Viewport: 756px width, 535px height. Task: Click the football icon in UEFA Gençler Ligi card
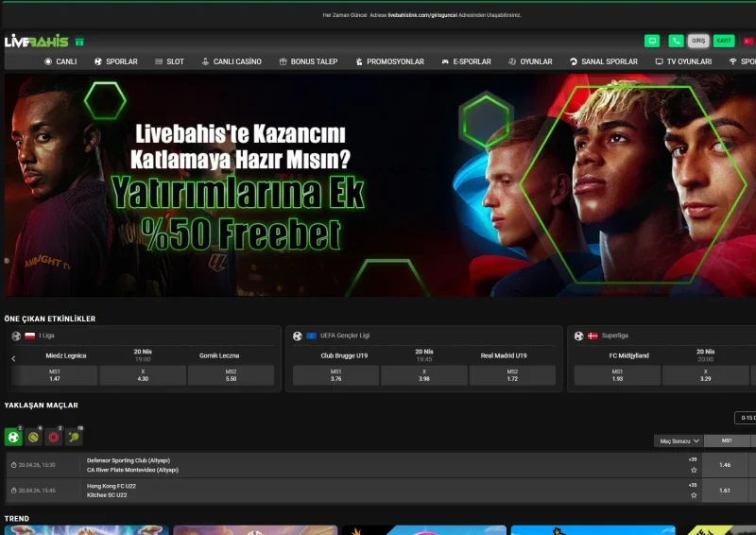[x=298, y=336]
